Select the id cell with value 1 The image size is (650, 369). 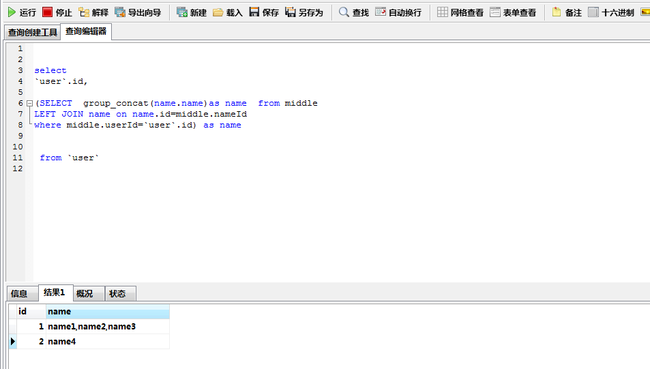pos(32,327)
